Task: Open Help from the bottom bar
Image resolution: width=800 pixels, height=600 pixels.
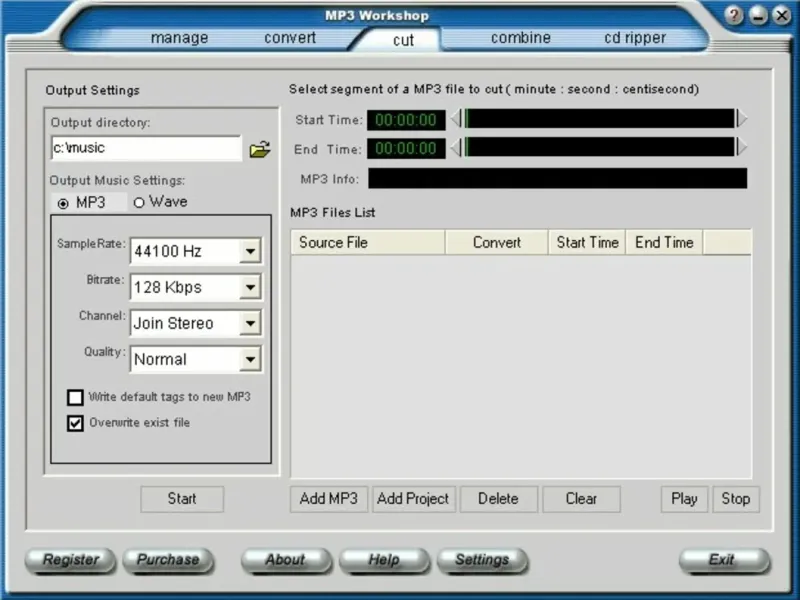Action: (384, 560)
